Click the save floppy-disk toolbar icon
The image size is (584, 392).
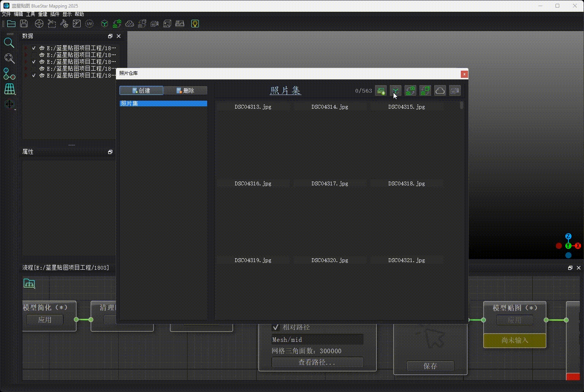(x=24, y=24)
